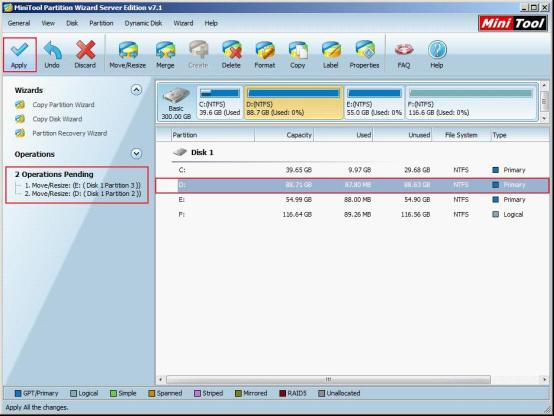Viewport: 554px width, 416px height.
Task: Collapse the Wizards panel section
Action: [x=136, y=90]
